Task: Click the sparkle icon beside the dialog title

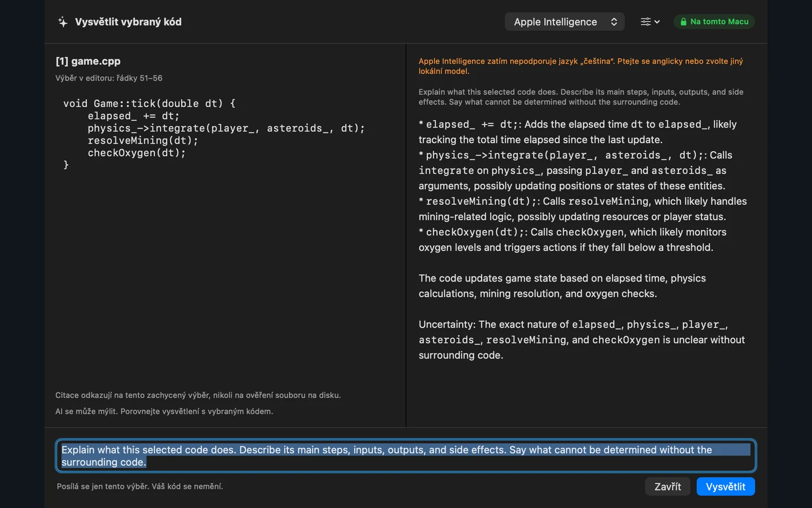Action: pyautogui.click(x=63, y=22)
